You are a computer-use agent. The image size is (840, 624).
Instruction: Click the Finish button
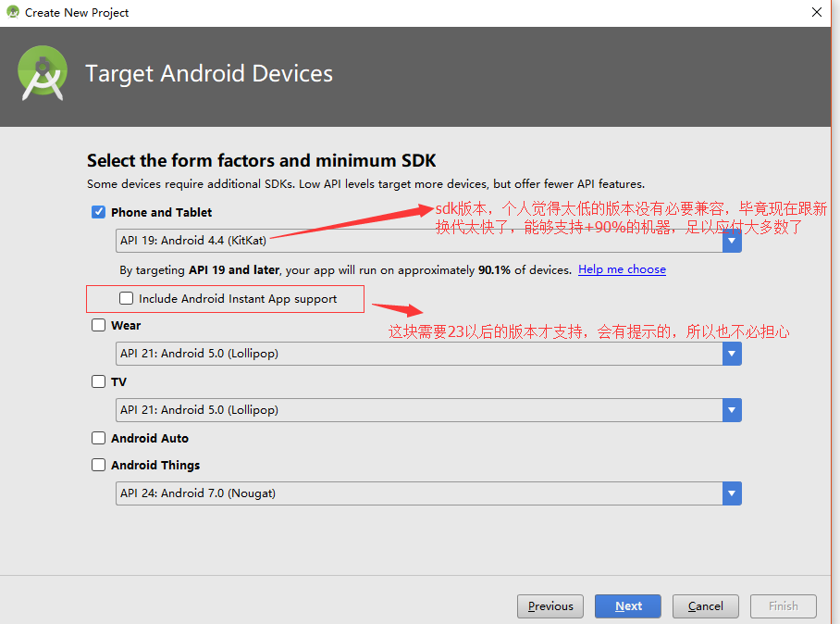[x=784, y=606]
